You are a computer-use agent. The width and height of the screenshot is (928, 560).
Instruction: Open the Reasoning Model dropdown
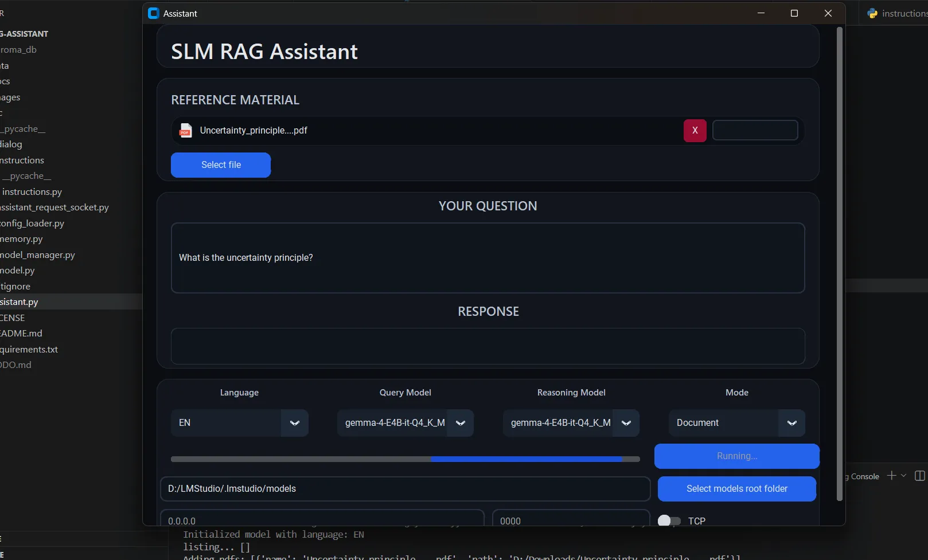click(571, 423)
